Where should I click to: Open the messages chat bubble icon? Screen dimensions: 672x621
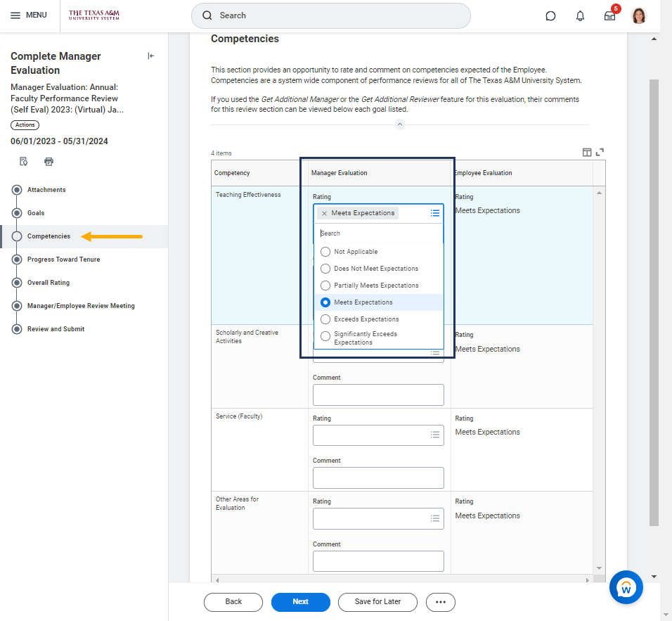tap(550, 15)
